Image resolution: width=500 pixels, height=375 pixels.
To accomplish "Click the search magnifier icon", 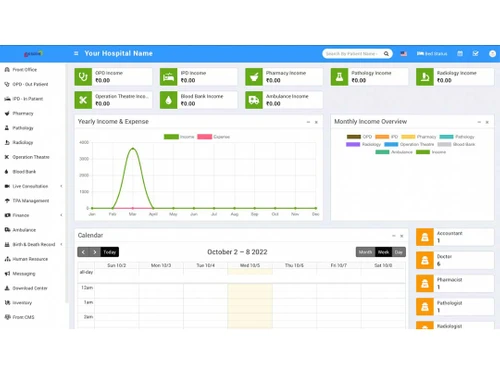I will pos(386,54).
